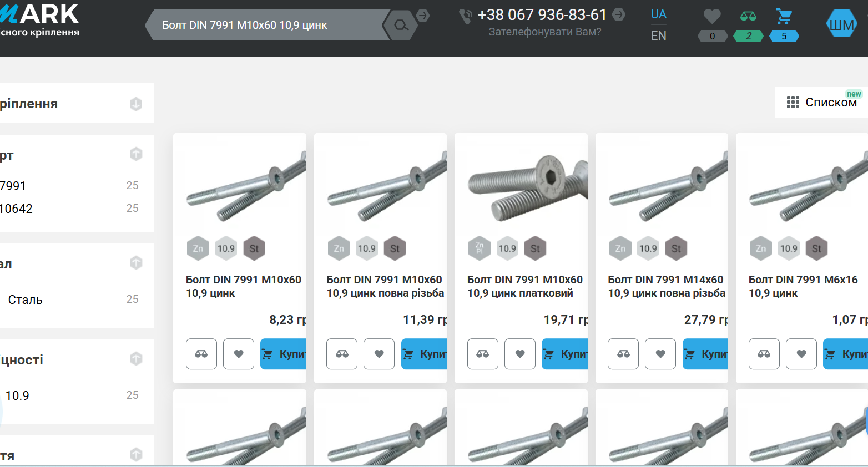Click Zn badge on first product card
Viewport: 868px width, 467px height.
pos(198,248)
